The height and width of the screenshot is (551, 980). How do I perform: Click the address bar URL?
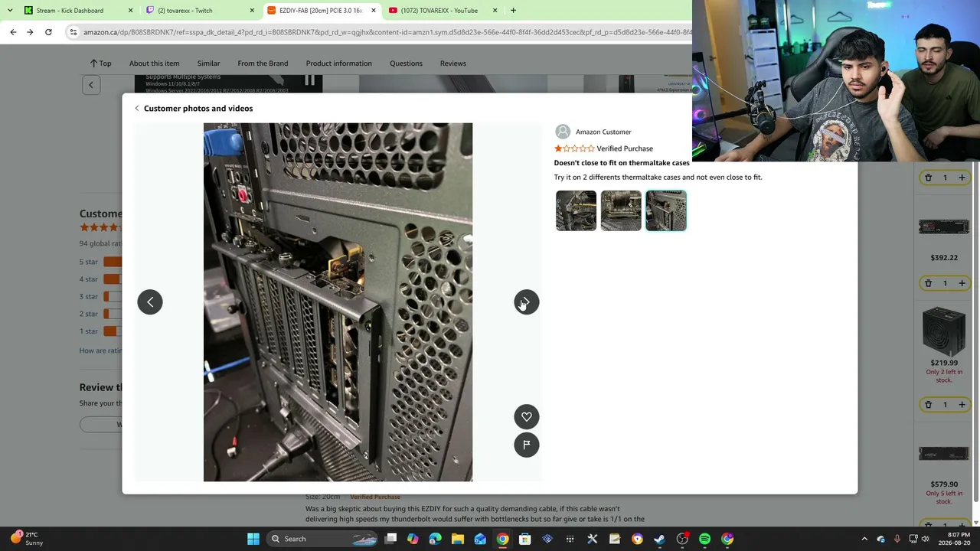(387, 32)
